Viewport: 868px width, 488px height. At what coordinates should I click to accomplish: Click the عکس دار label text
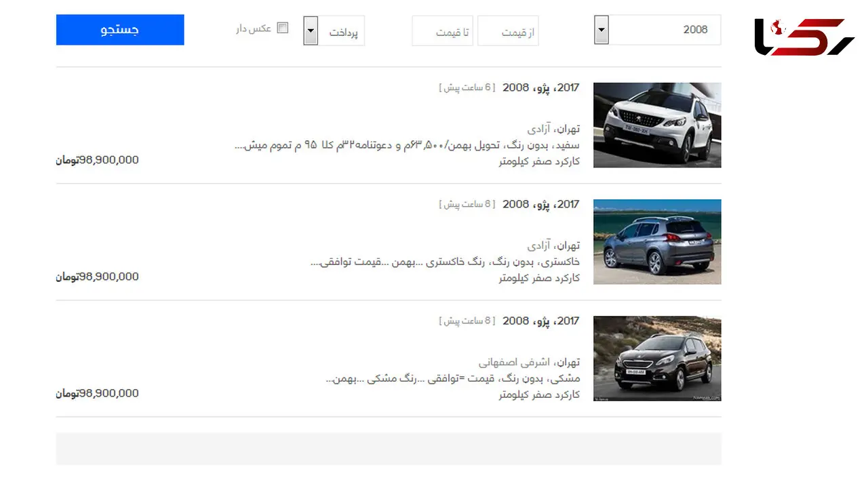coord(254,28)
